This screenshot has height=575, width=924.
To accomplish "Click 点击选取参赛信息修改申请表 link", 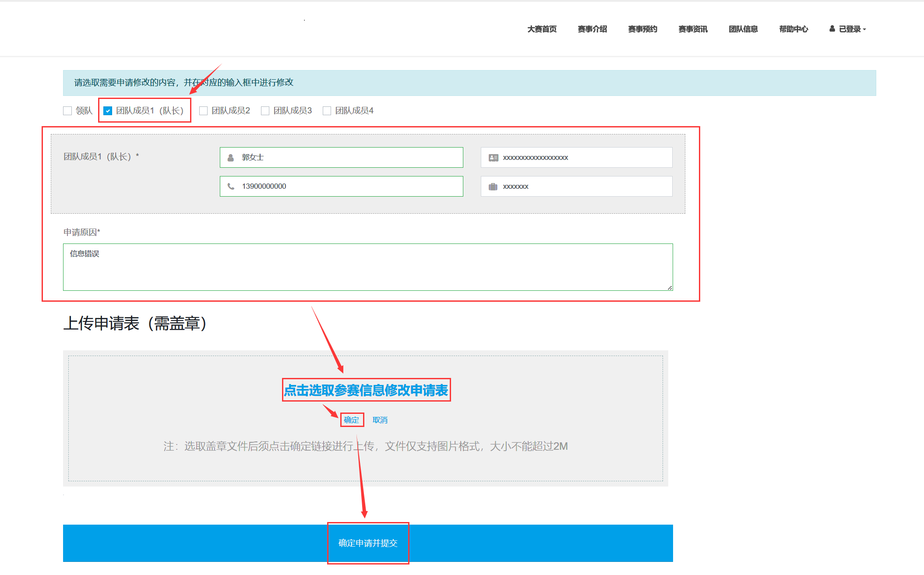I will click(x=366, y=390).
